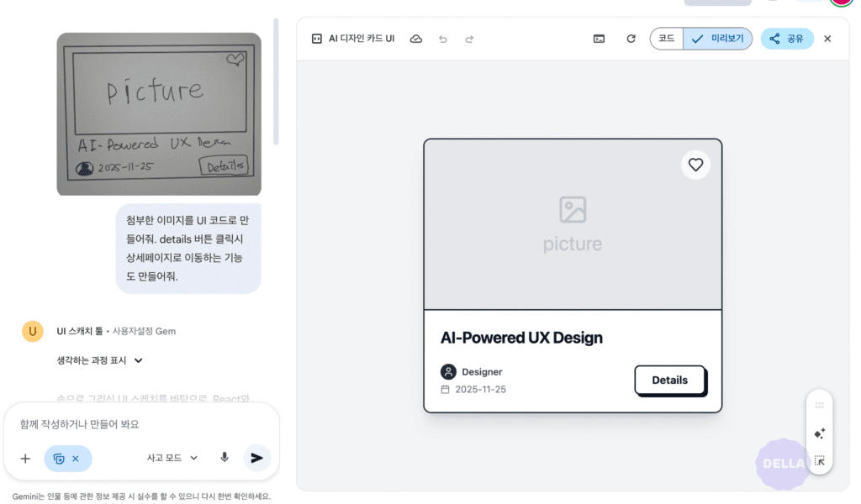This screenshot has width=861, height=504.
Task: Click the heart favorite icon on the card
Action: pos(695,165)
